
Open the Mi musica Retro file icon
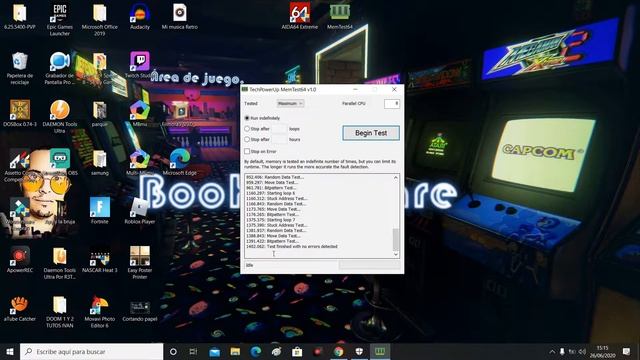(180, 16)
